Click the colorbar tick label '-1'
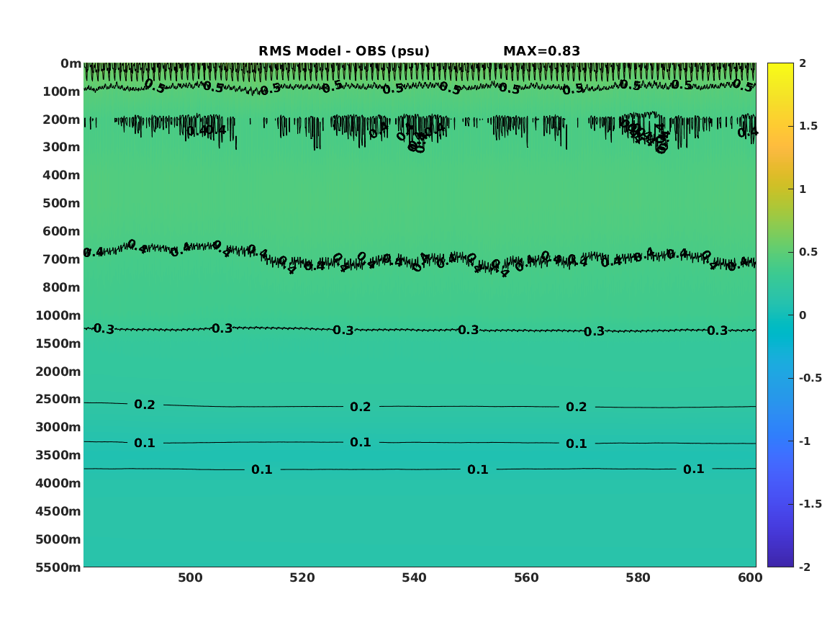840x630 pixels. 805,441
